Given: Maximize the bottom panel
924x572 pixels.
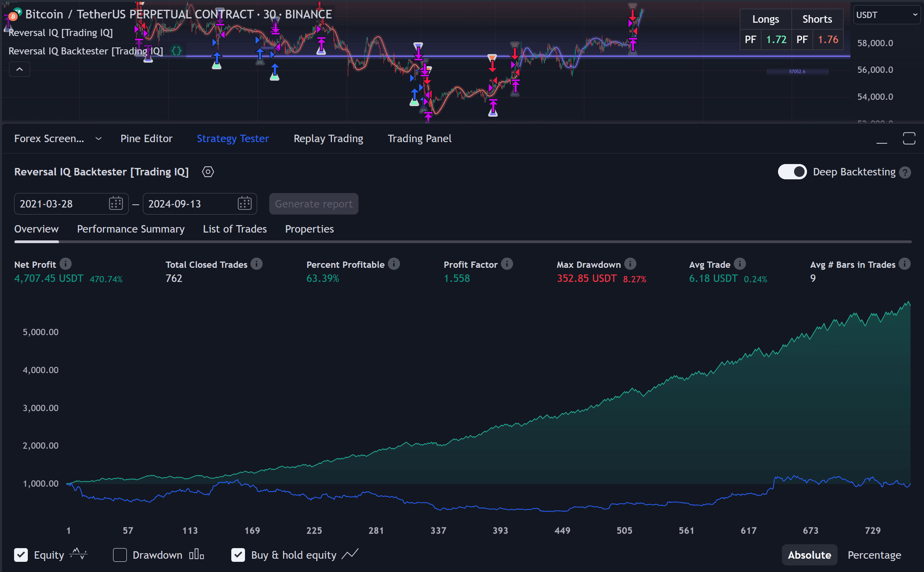Looking at the screenshot, I should [x=909, y=139].
